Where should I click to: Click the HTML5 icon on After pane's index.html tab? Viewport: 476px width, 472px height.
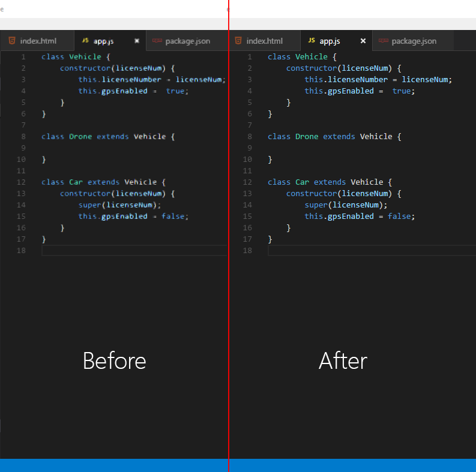click(238, 41)
